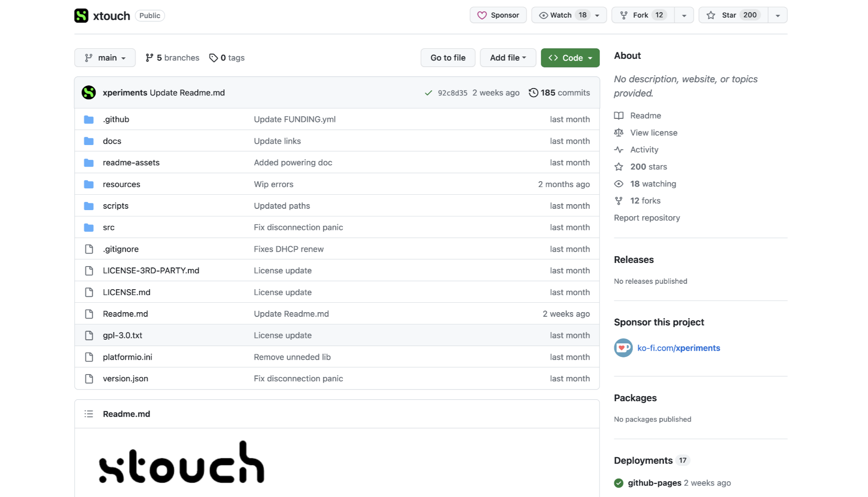Click the Go to file button
The width and height of the screenshot is (868, 497).
448,58
